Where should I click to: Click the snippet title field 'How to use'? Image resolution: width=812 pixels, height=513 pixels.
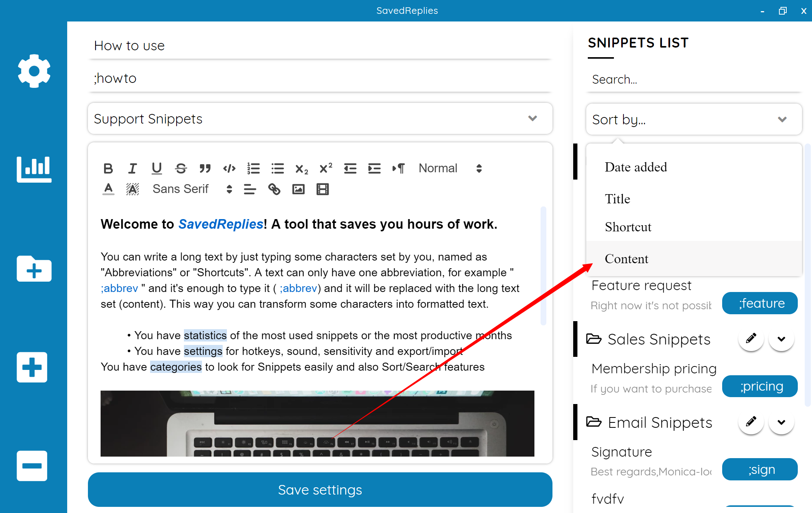320,46
